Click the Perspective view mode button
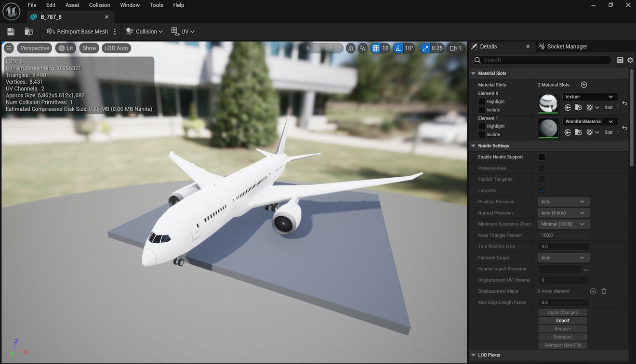 coord(35,48)
